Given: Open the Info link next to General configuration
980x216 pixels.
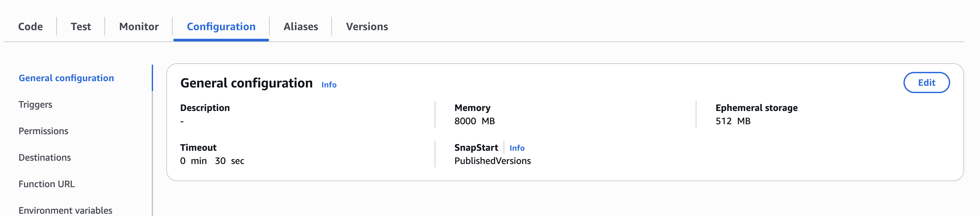Looking at the screenshot, I should pyautogui.click(x=328, y=84).
